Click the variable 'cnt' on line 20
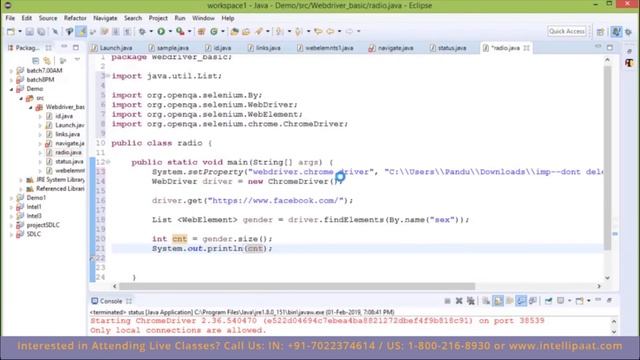This screenshot has height=360, width=640. point(180,239)
